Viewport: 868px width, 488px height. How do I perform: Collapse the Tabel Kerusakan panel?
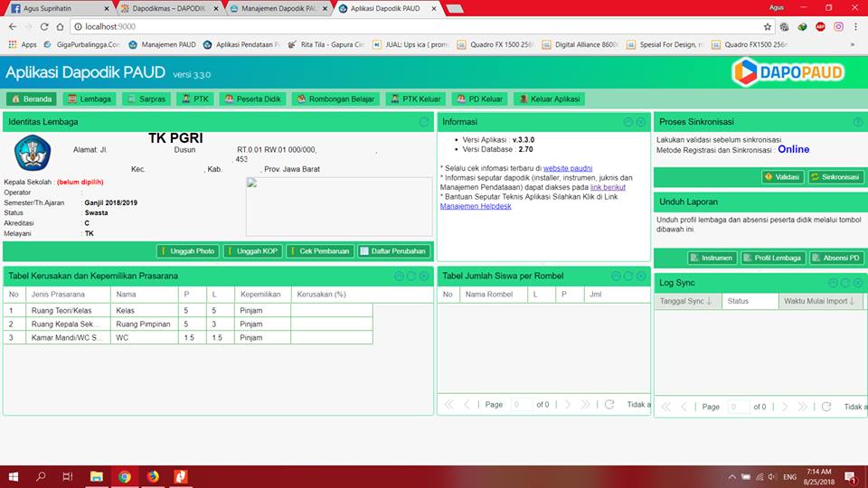pyautogui.click(x=399, y=277)
